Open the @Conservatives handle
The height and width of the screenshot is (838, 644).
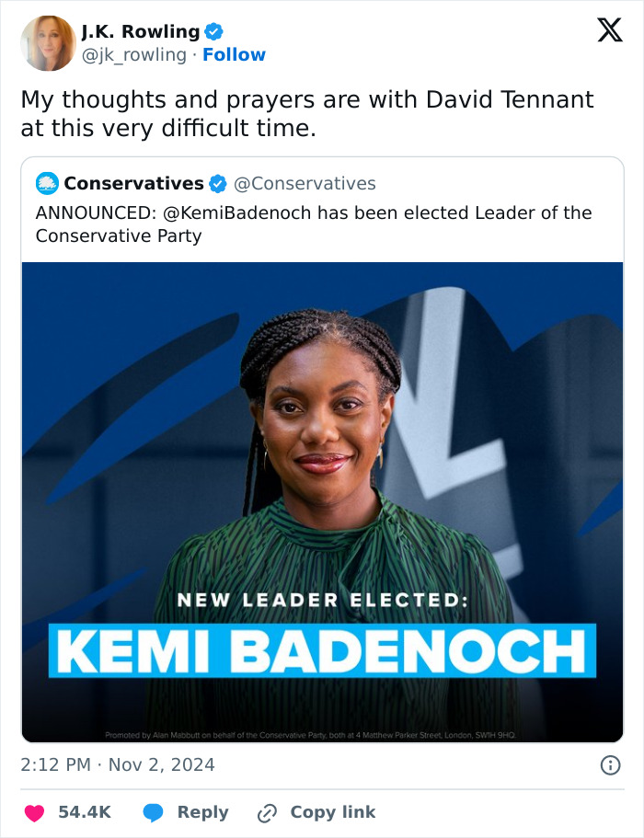(x=305, y=183)
